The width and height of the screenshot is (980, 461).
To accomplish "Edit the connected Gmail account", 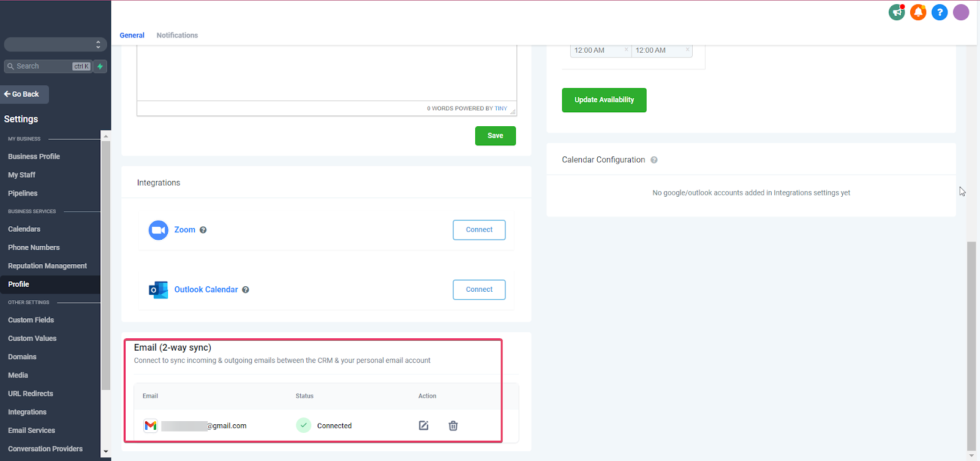I will [x=423, y=425].
